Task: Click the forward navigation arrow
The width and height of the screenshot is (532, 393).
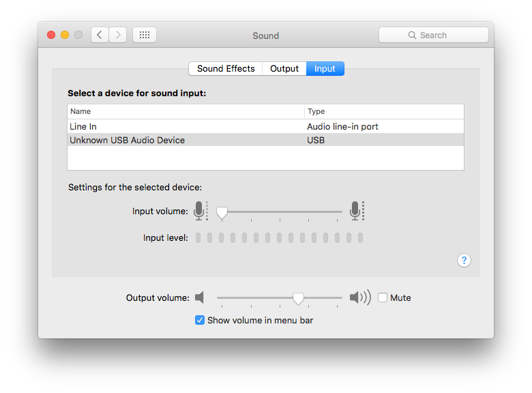Action: coord(117,35)
